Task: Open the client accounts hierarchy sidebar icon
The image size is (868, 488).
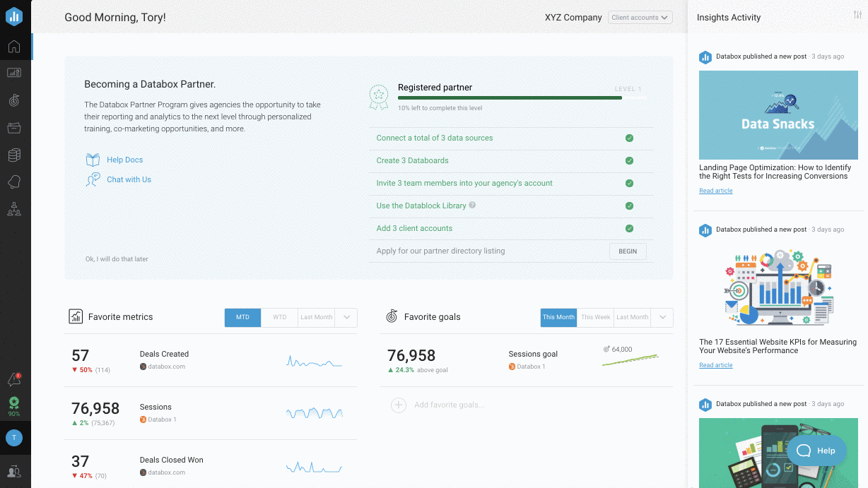Action: point(14,209)
